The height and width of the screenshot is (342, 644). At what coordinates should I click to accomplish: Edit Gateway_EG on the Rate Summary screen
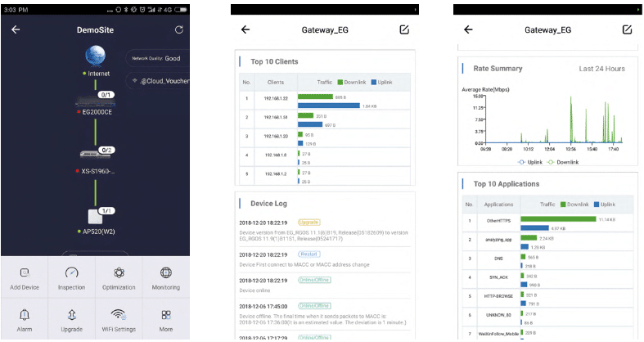coord(627,29)
